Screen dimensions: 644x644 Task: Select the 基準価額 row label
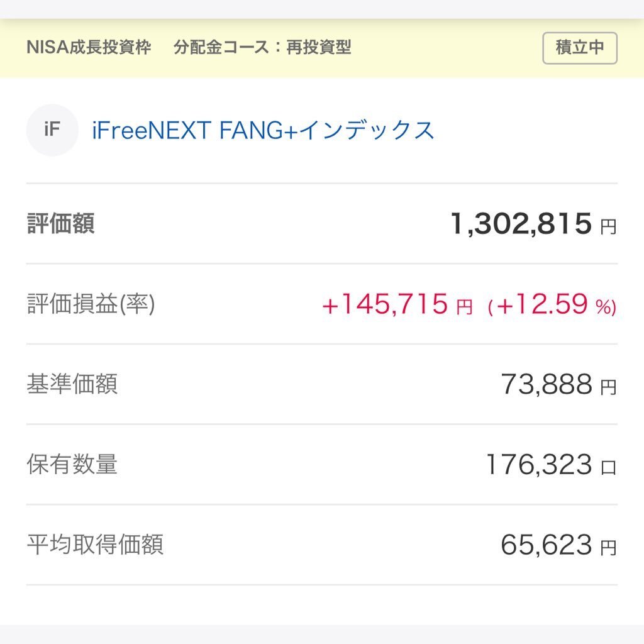click(x=72, y=384)
